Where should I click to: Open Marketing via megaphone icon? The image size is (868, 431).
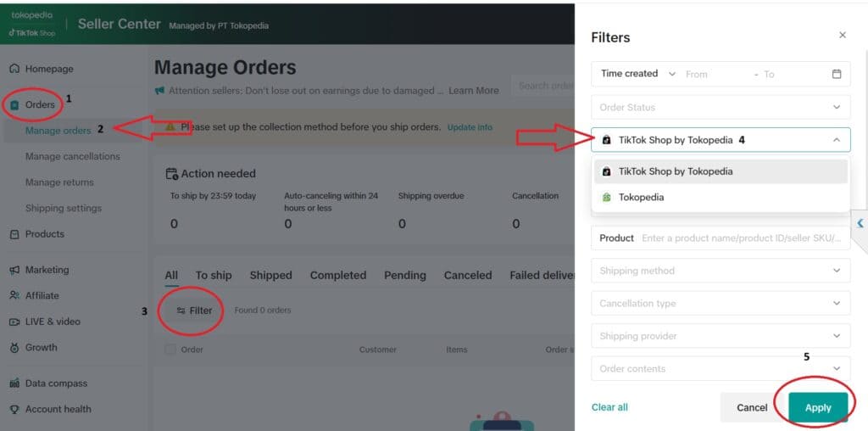[14, 270]
